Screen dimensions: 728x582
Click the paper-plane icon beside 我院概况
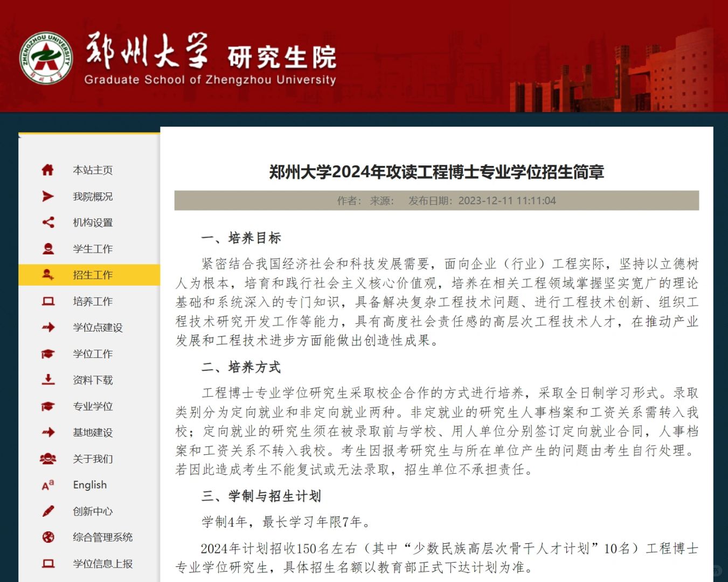click(48, 196)
